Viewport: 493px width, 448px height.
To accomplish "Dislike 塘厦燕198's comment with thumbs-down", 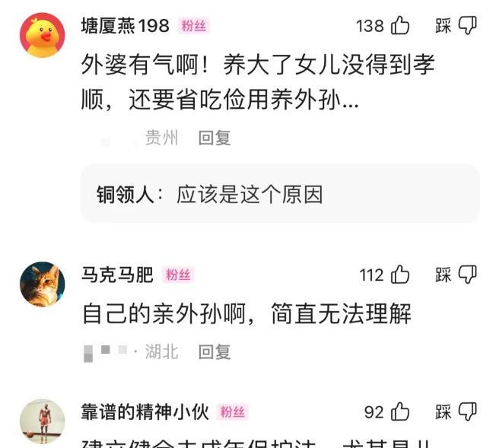I will pyautogui.click(x=467, y=25).
